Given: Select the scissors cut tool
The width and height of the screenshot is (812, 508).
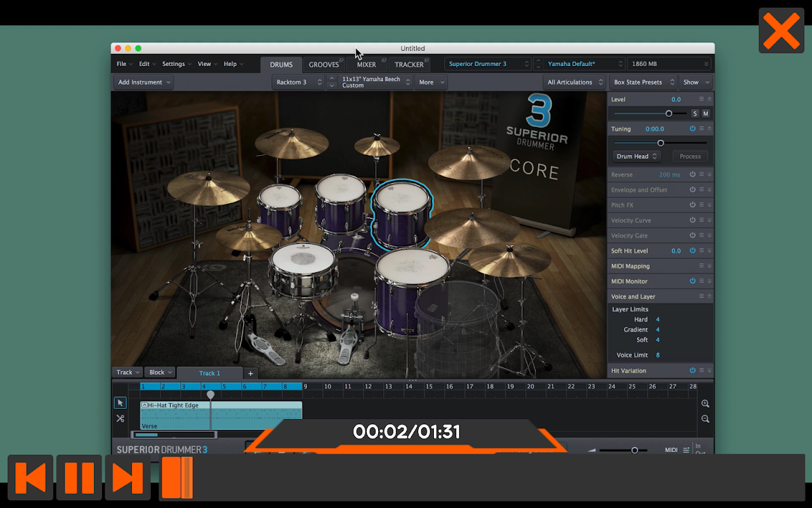Looking at the screenshot, I should 120,418.
